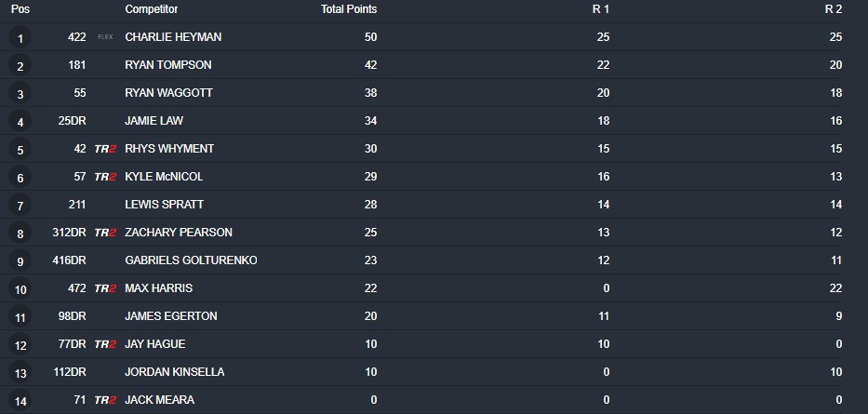Click the TR2 logo next to Jay Hague
The image size is (868, 414).
click(x=105, y=344)
